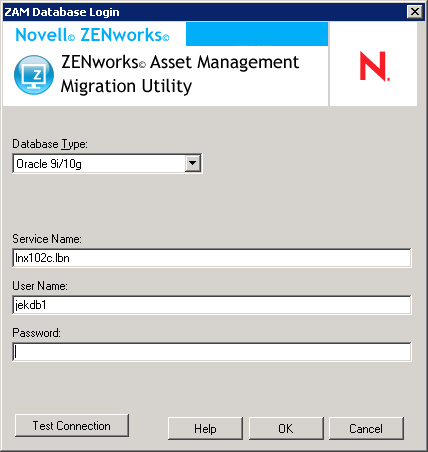Click into the User Name field

(212, 305)
